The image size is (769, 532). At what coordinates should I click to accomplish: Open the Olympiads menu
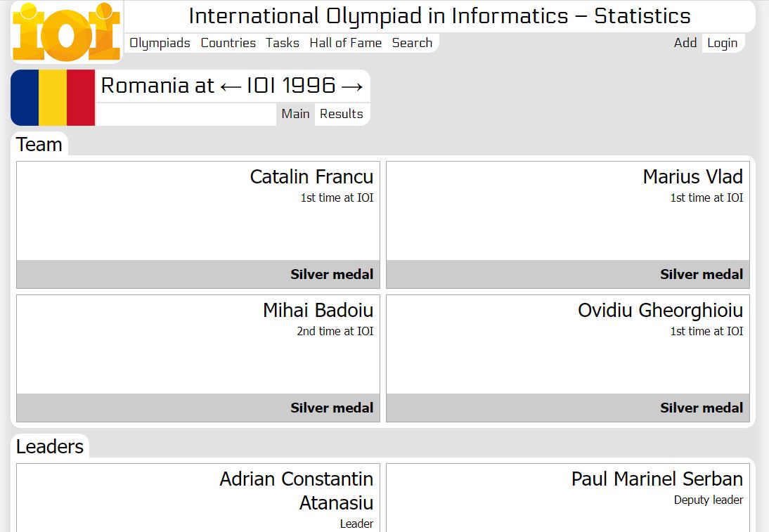[160, 43]
